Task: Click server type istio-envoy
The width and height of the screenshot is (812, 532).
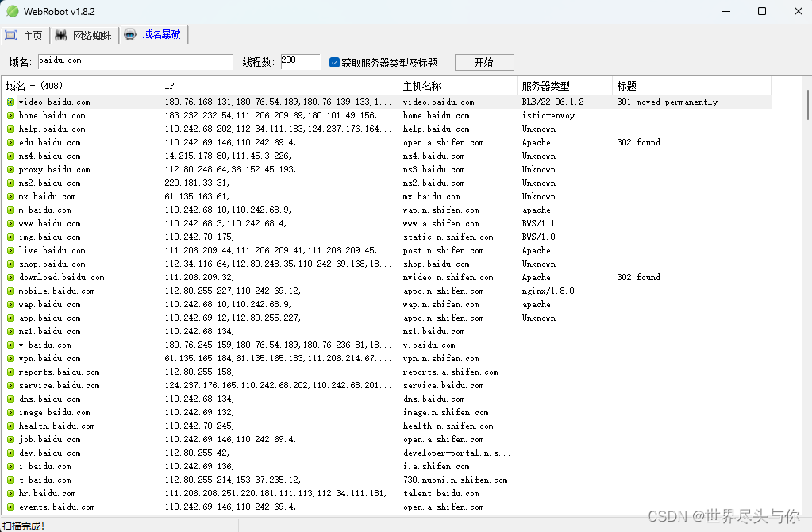Action: (548, 115)
